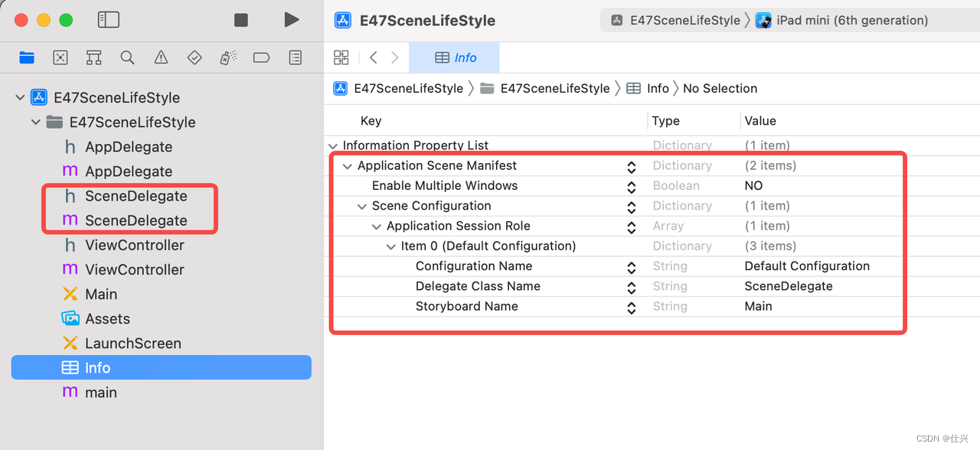Choose iPad mini (6th generation) destination

coord(842,21)
